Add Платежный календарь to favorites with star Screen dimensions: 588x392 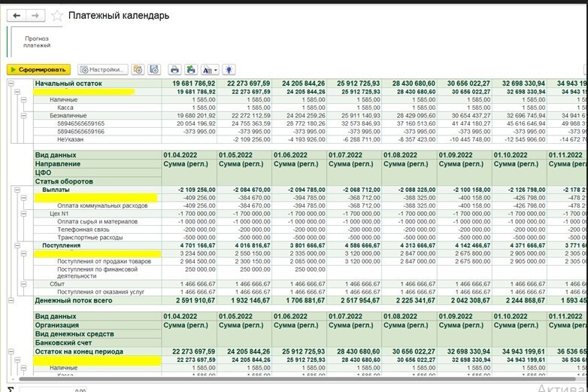tap(58, 16)
